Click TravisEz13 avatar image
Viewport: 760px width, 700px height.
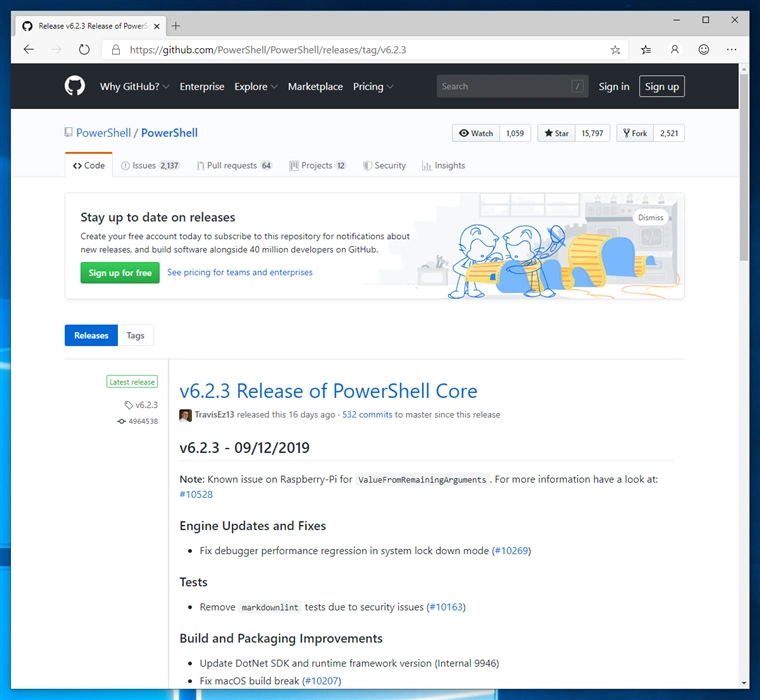185,415
